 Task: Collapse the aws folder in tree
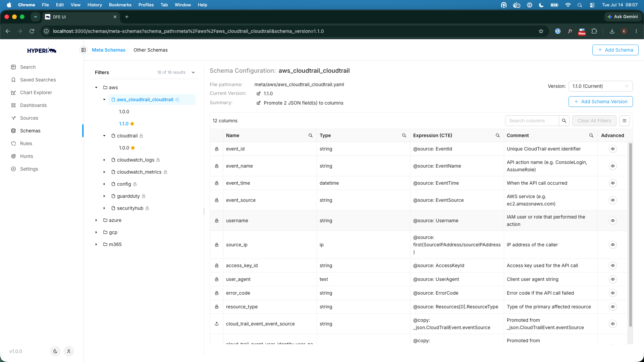[x=96, y=87]
